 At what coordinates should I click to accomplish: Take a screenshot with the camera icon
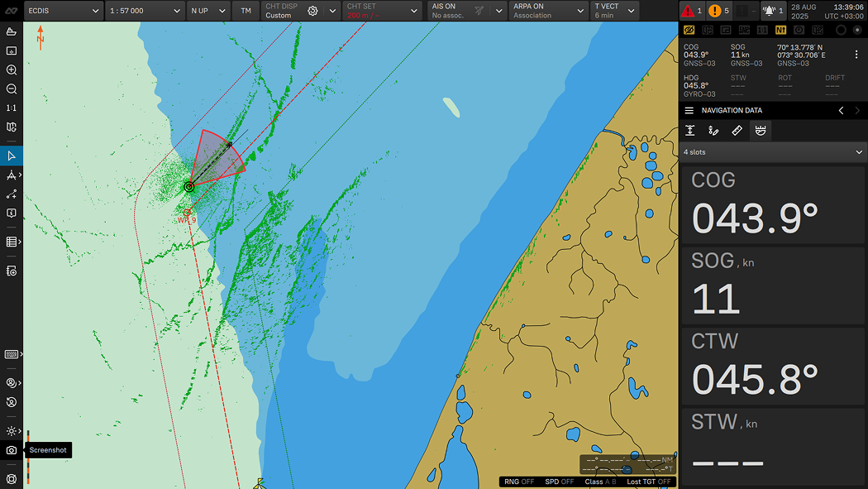pyautogui.click(x=12, y=450)
